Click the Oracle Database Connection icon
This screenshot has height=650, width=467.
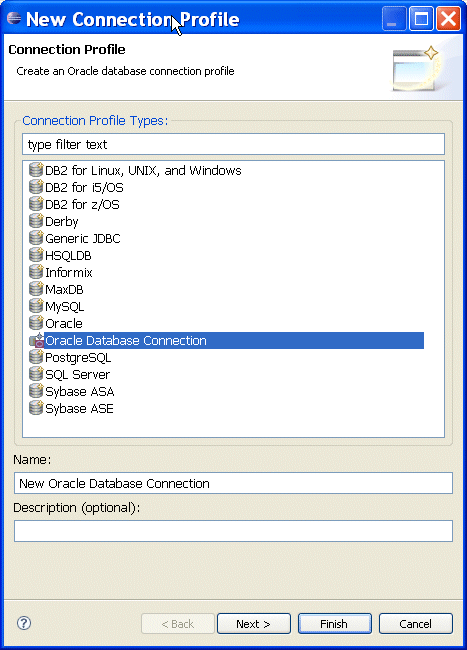pos(36,340)
